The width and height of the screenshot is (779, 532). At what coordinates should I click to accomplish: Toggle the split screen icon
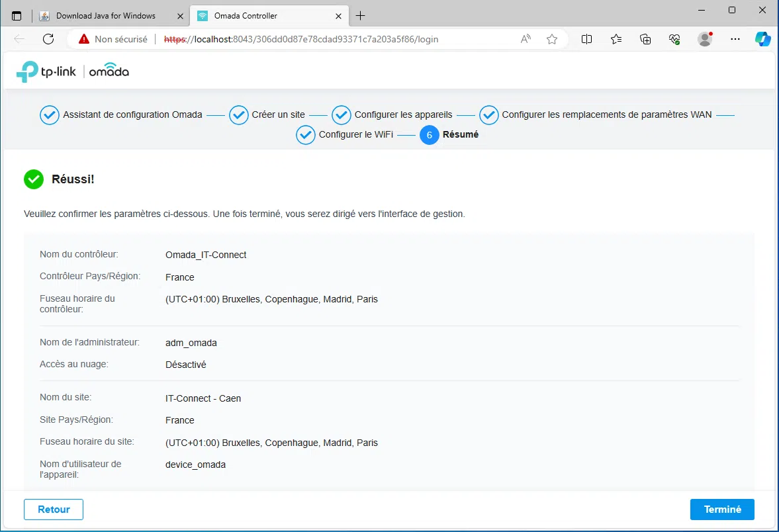coord(587,39)
